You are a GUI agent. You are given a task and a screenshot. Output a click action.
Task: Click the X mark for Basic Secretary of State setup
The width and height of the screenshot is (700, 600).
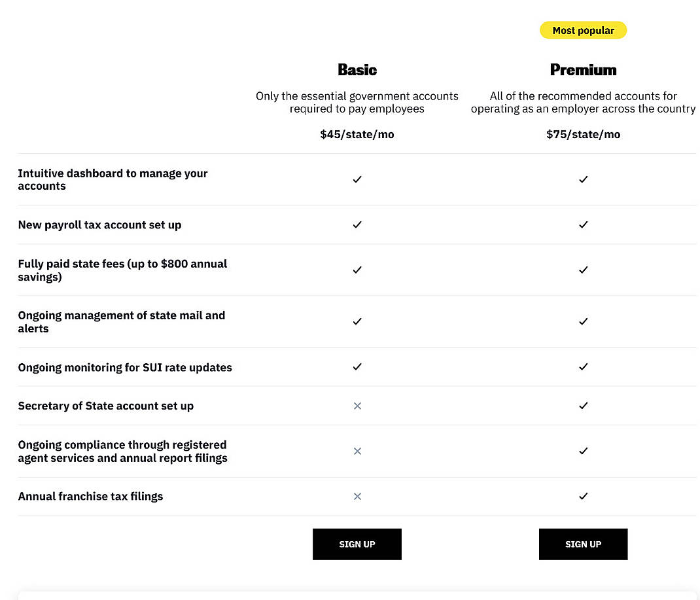pos(357,406)
